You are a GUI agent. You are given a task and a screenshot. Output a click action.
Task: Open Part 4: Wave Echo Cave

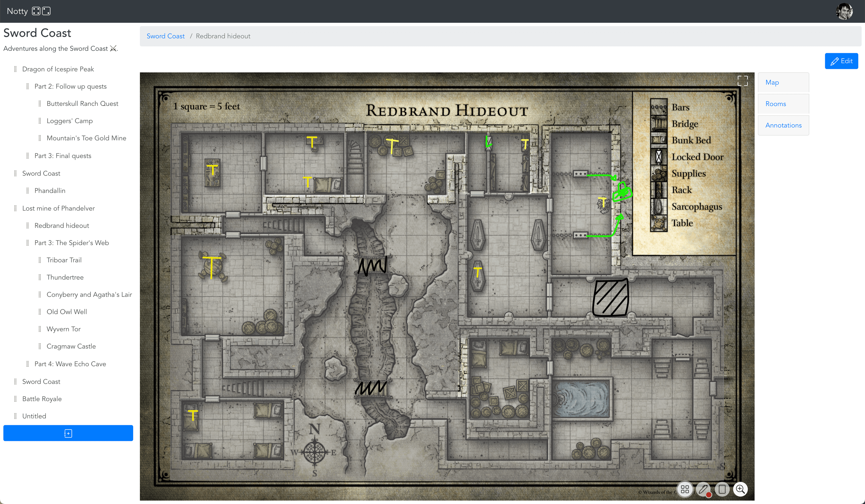(70, 364)
